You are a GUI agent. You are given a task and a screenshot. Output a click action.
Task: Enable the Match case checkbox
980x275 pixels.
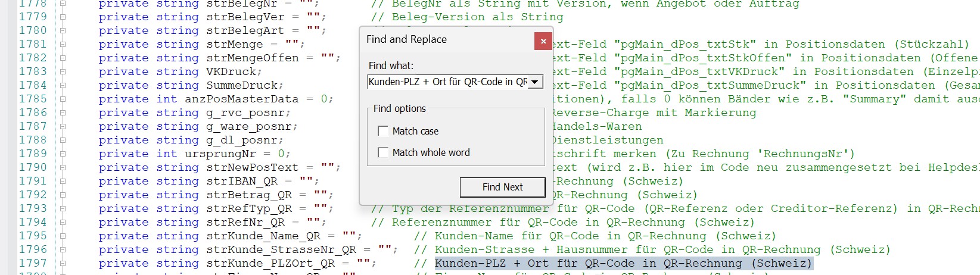383,131
